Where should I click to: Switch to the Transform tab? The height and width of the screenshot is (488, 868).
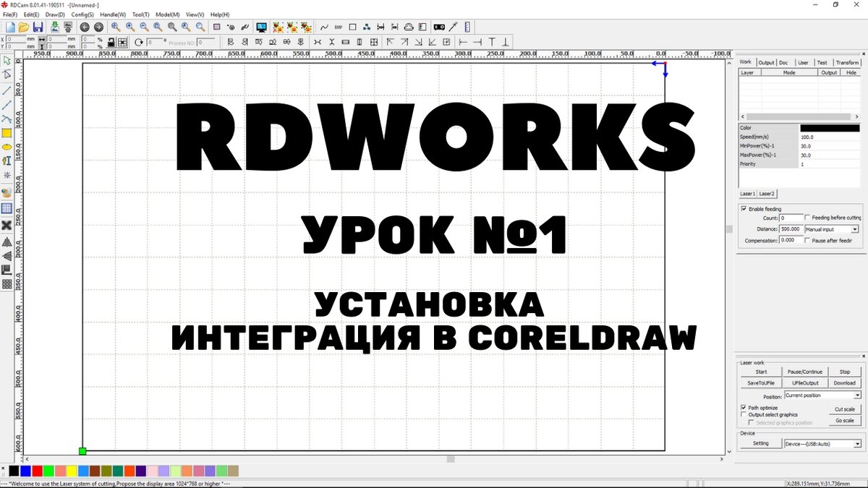pyautogui.click(x=847, y=63)
